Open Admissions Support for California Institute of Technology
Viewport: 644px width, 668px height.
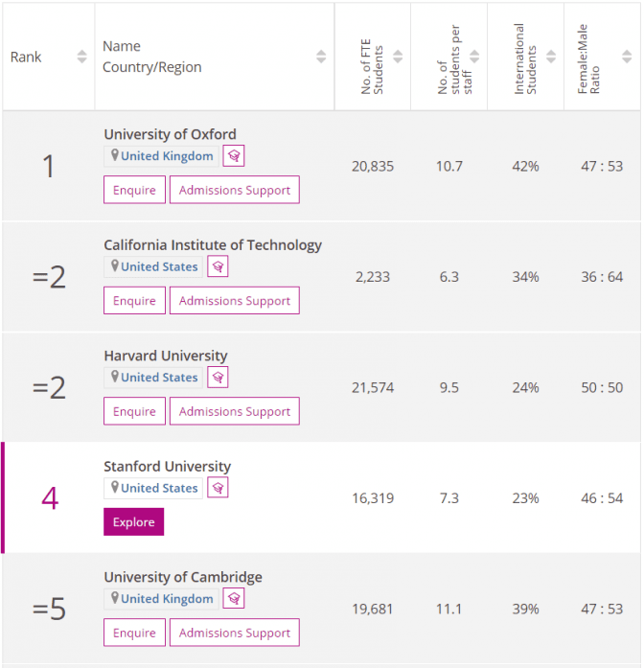[235, 301]
